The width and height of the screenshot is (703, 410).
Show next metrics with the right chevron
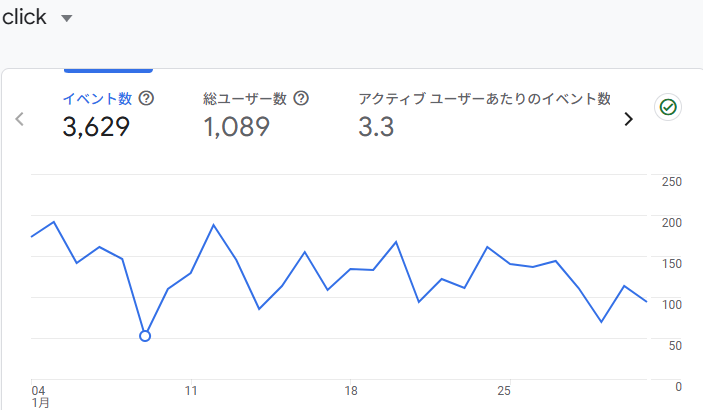(x=628, y=119)
